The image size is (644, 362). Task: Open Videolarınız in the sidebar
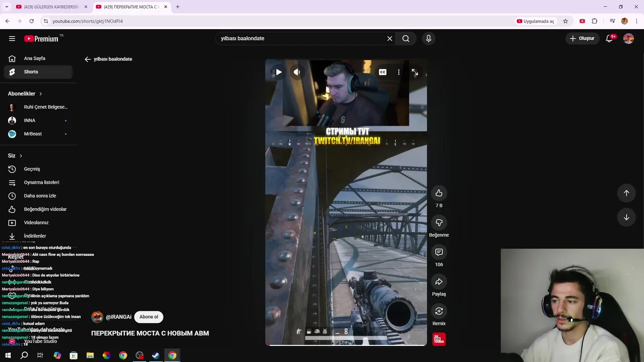pos(38,223)
